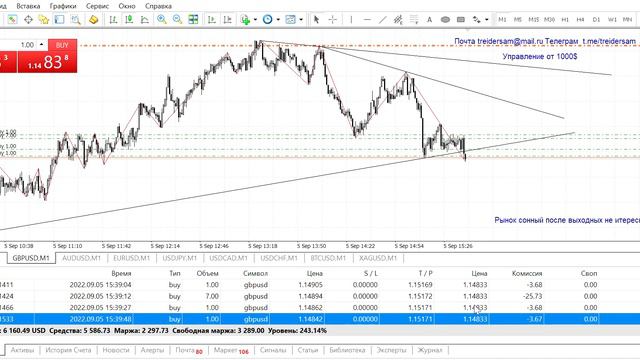Select the text A tool
The width and height of the screenshot is (640, 360).
click(429, 19)
